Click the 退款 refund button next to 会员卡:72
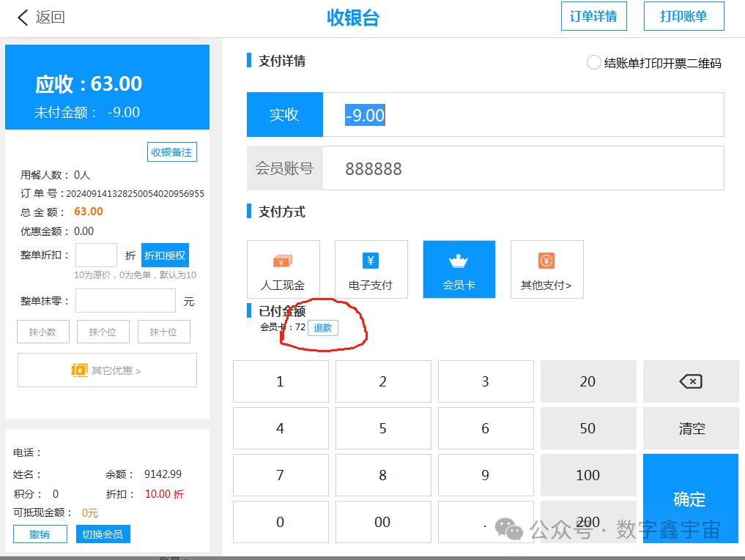The image size is (745, 560). pos(322,327)
